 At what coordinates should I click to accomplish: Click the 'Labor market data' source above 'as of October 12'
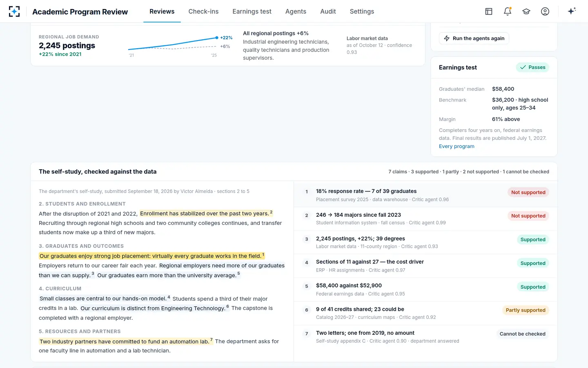tap(367, 38)
